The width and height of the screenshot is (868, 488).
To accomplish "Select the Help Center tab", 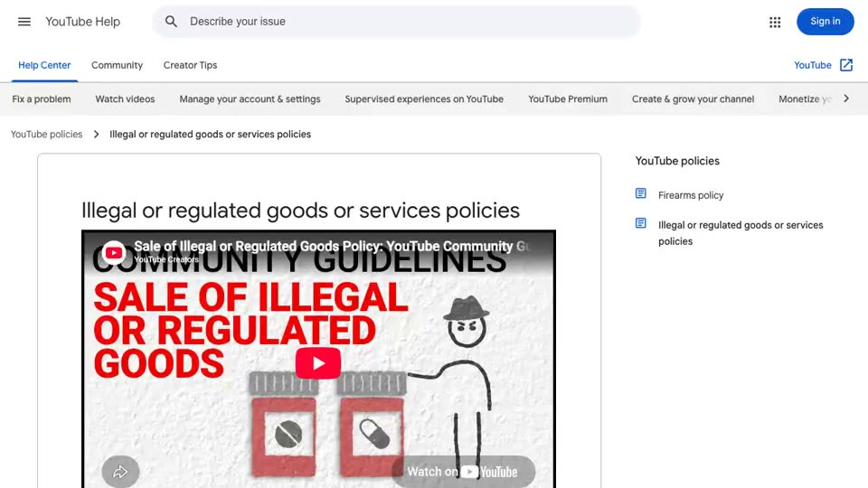I will pyautogui.click(x=44, y=65).
